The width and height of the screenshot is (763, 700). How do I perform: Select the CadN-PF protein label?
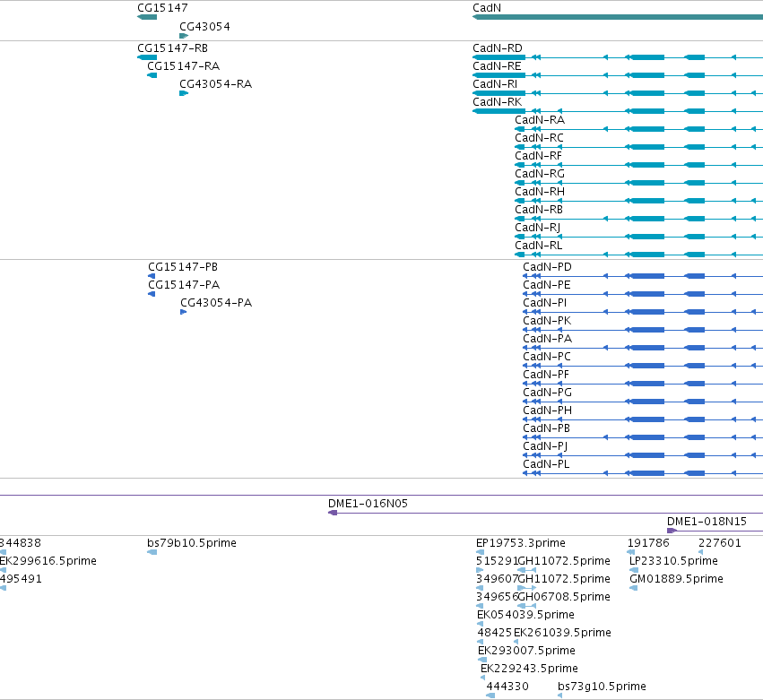tap(546, 375)
